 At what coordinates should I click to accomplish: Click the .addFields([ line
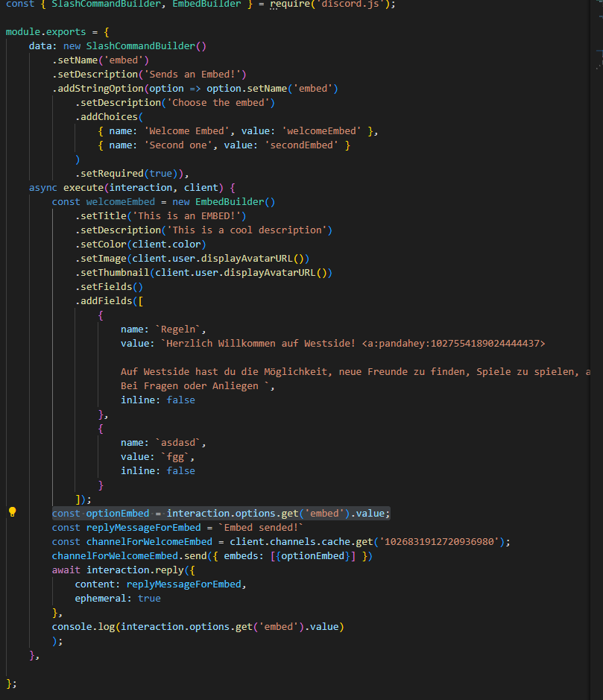point(109,301)
